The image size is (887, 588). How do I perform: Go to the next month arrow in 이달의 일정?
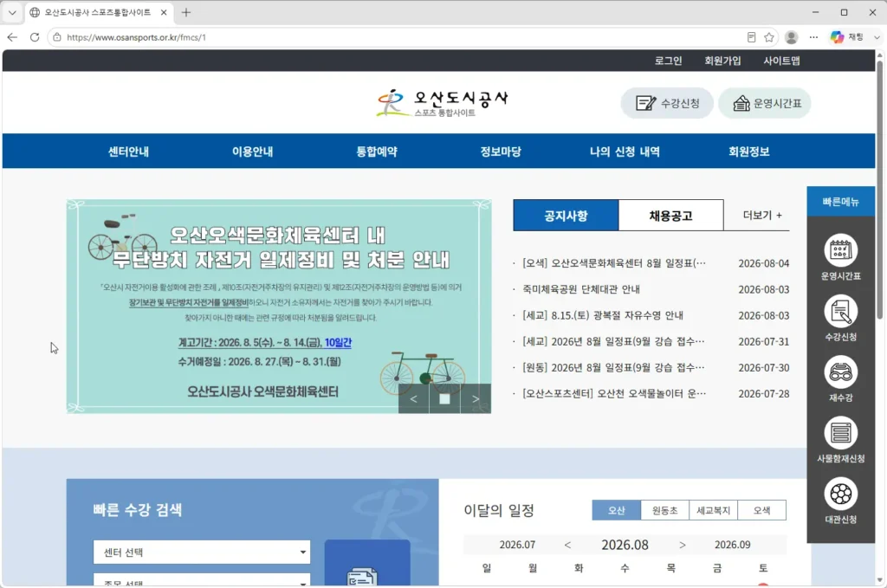pos(683,545)
